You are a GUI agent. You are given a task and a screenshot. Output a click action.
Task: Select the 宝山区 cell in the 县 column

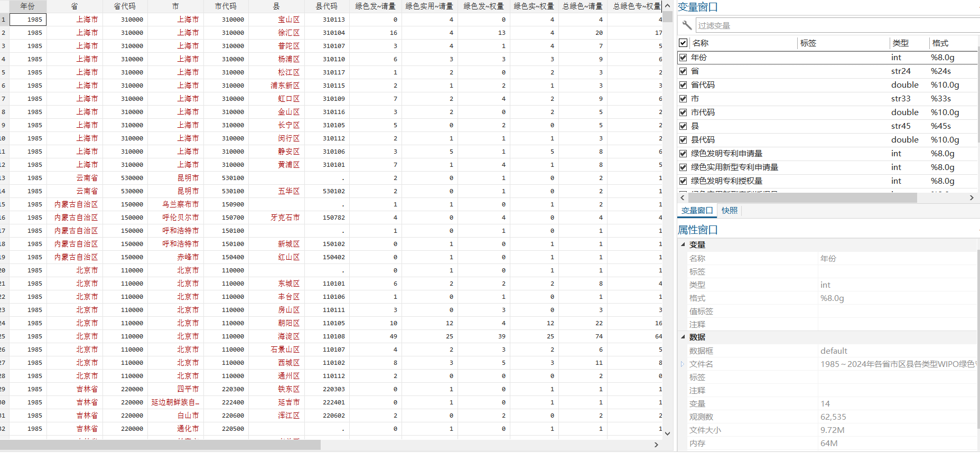[277, 20]
